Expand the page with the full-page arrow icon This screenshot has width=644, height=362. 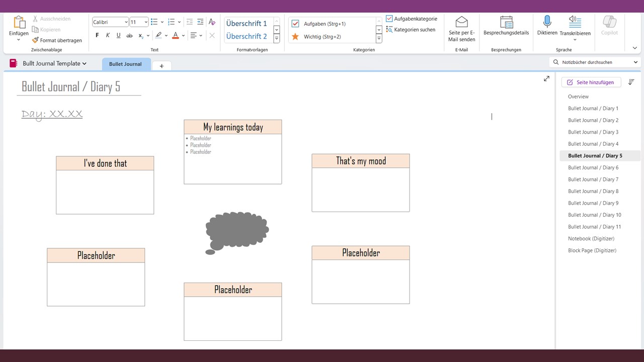coord(546,79)
